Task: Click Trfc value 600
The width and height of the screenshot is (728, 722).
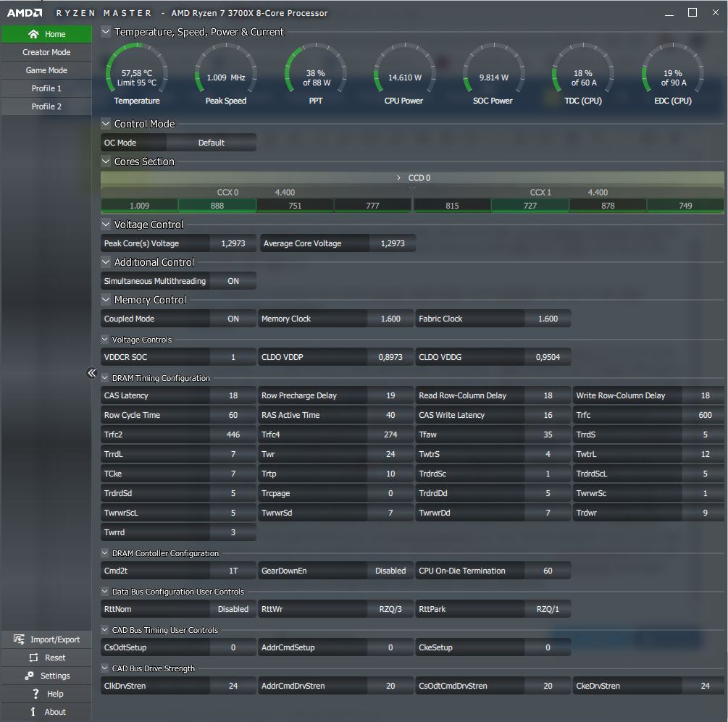Action: [x=705, y=415]
